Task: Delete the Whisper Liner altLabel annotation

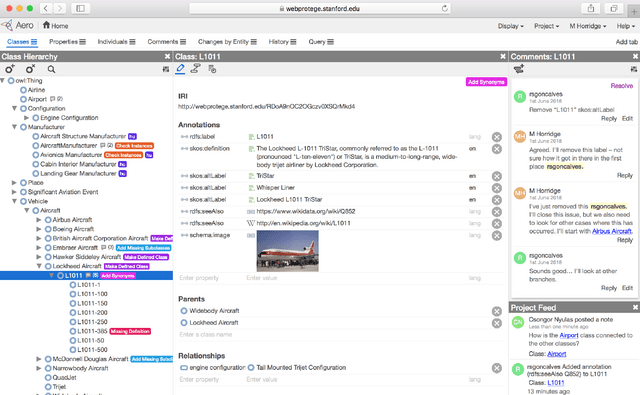Action: [497, 188]
